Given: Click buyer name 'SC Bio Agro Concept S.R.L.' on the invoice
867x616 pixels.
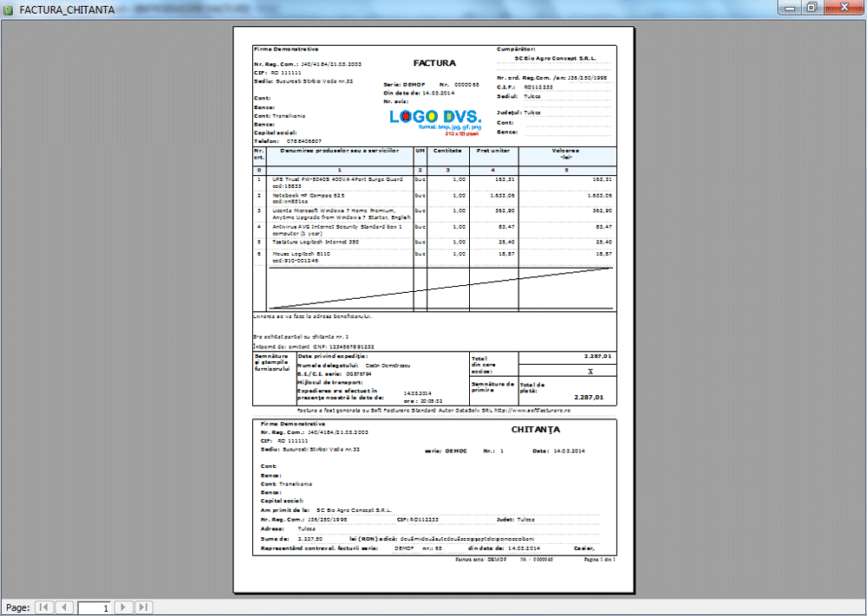Looking at the screenshot, I should click(x=556, y=58).
